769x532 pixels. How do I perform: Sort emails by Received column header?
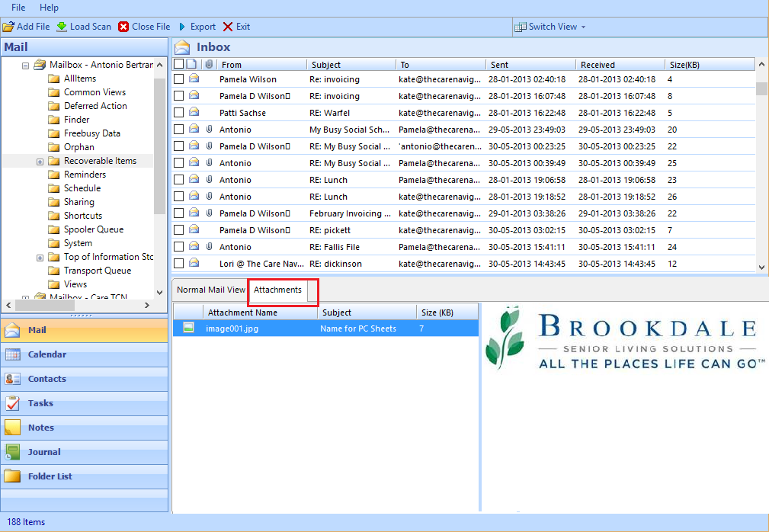click(620, 64)
